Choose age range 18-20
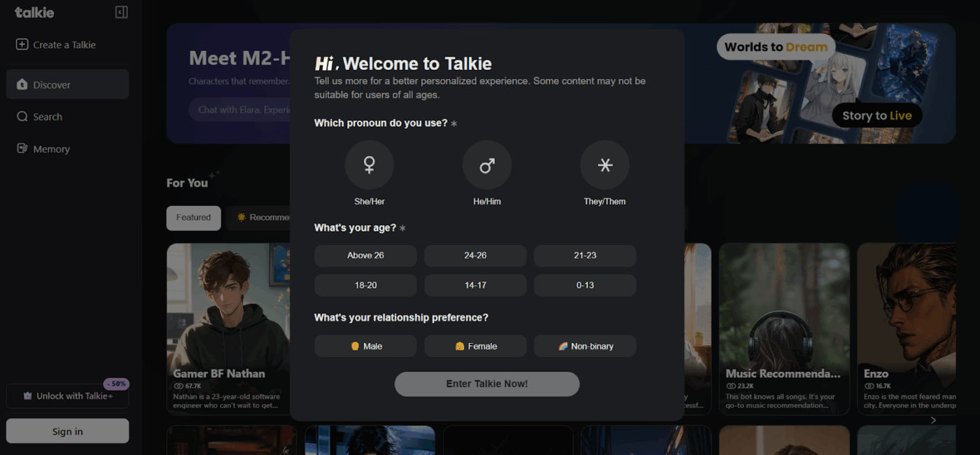 click(365, 285)
